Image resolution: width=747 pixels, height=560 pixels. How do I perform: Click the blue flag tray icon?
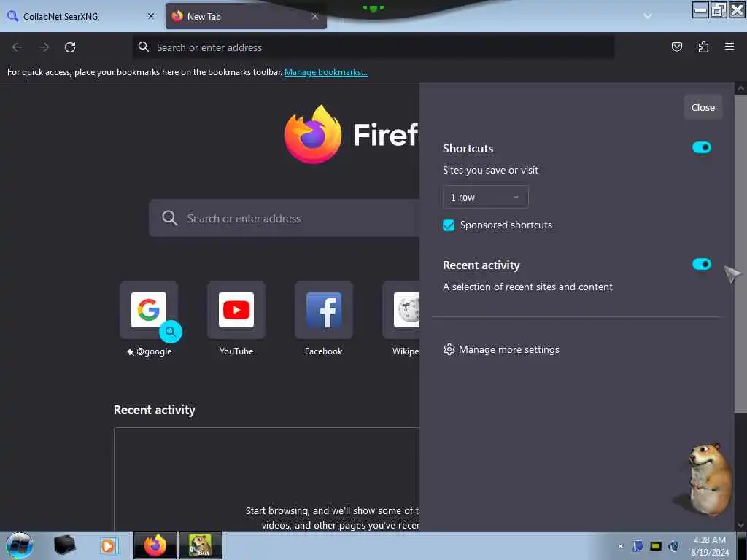click(638, 546)
